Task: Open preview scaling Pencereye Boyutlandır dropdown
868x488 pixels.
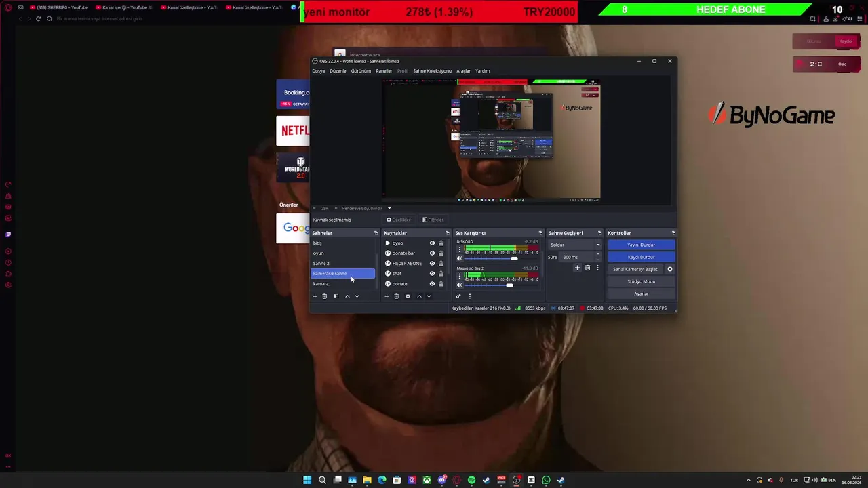Action: point(366,208)
